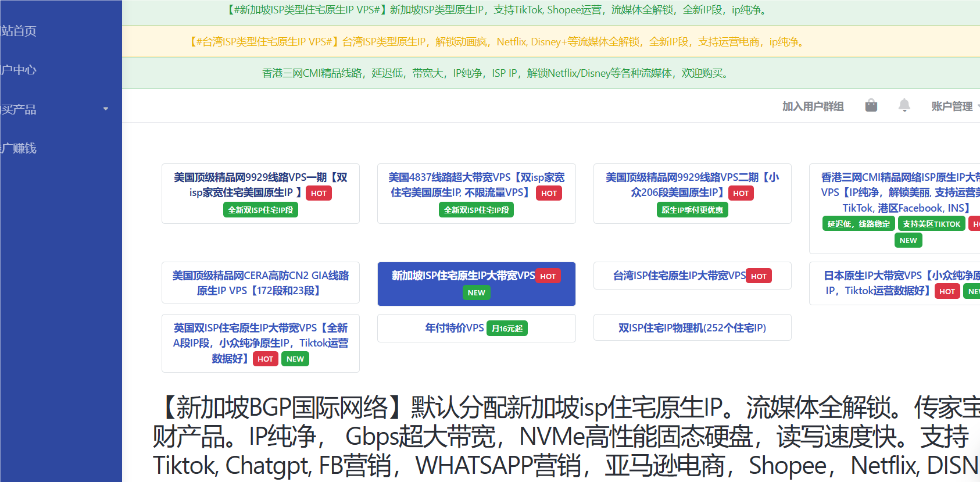
Task: Select 英国双ISP住宅原生IP大带宽VPS product tab
Action: [260, 343]
